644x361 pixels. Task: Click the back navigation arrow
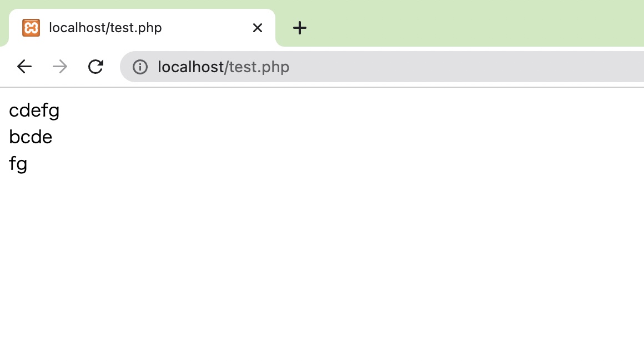click(24, 67)
